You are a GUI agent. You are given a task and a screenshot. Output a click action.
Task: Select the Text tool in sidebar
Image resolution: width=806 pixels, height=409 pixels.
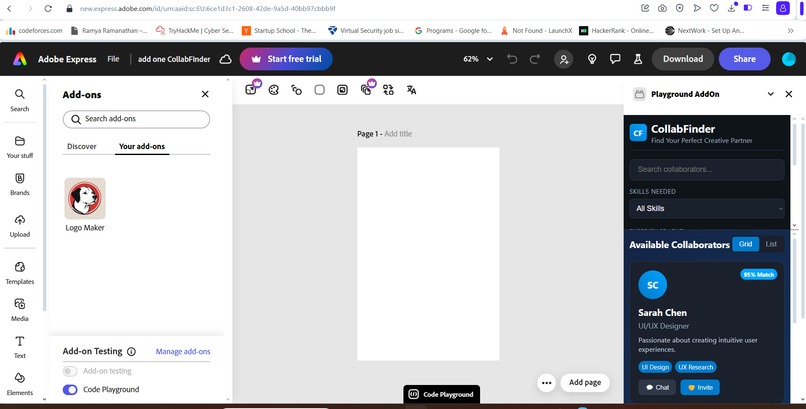(20, 347)
